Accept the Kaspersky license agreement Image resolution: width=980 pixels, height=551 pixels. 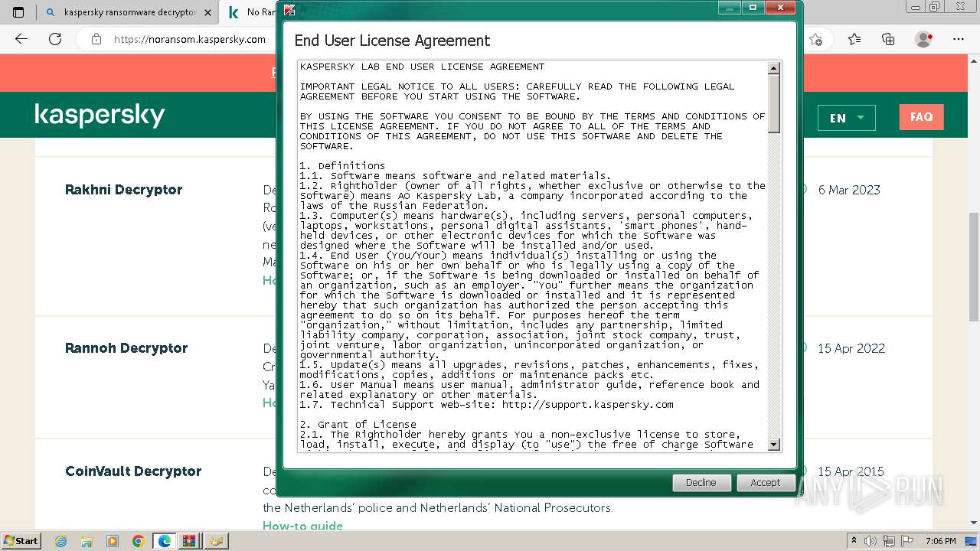coord(765,482)
